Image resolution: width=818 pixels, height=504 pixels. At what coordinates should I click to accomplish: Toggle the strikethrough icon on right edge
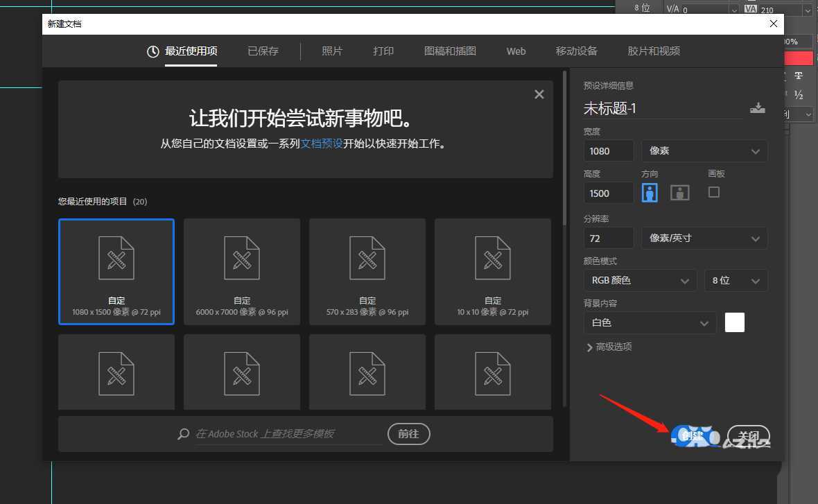point(799,75)
